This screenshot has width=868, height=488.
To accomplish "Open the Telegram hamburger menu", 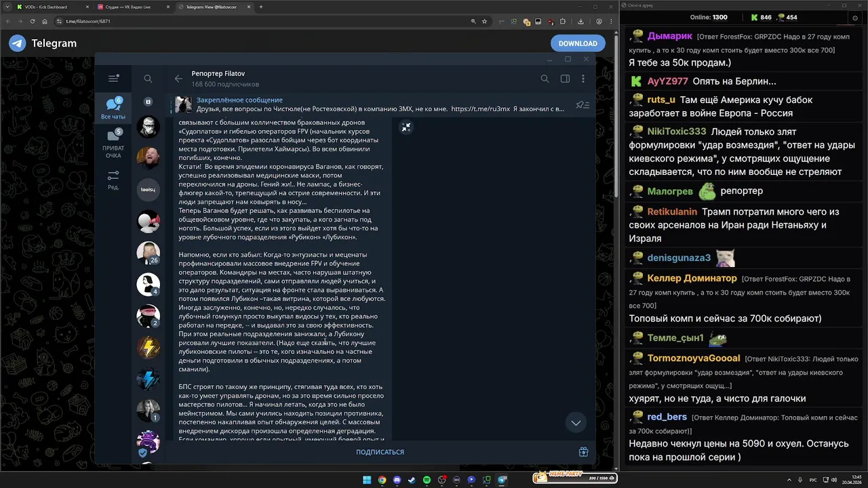I will (x=113, y=79).
